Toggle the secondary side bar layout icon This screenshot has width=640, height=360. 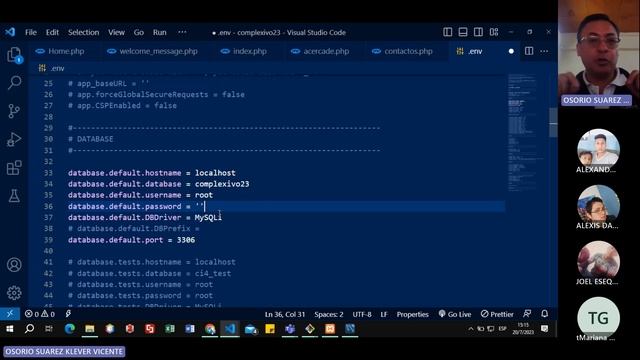pyautogui.click(x=478, y=32)
